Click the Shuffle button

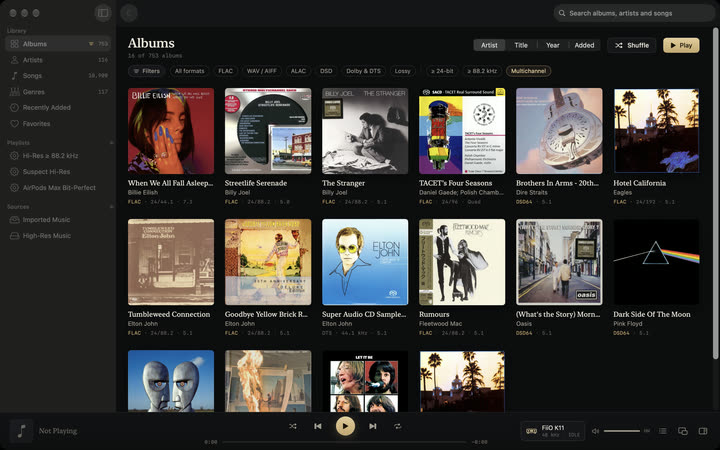click(631, 45)
